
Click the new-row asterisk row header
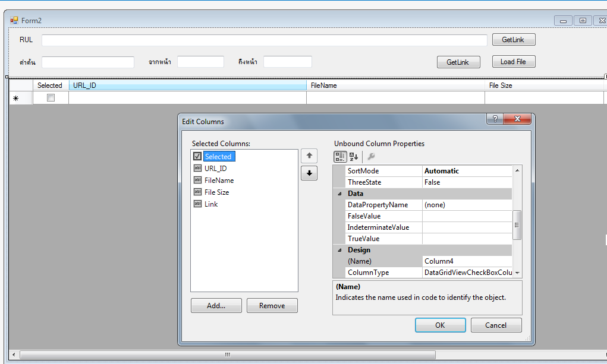(x=21, y=98)
